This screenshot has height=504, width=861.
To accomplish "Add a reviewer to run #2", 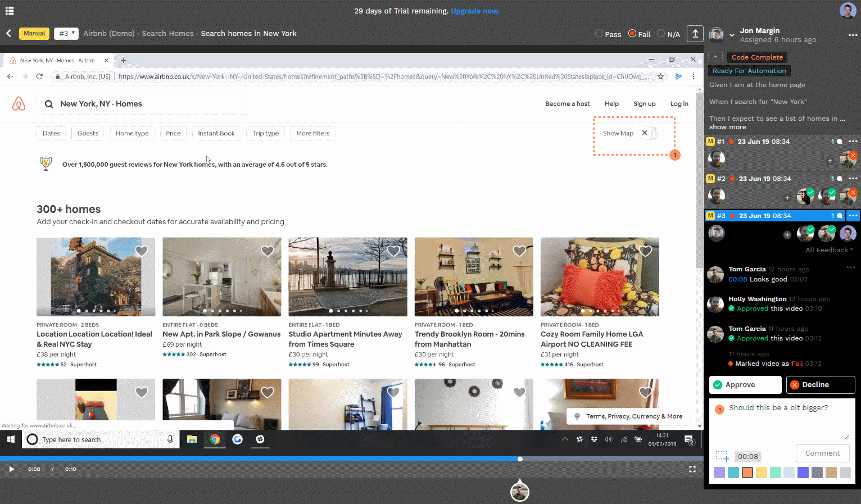I will tap(787, 198).
